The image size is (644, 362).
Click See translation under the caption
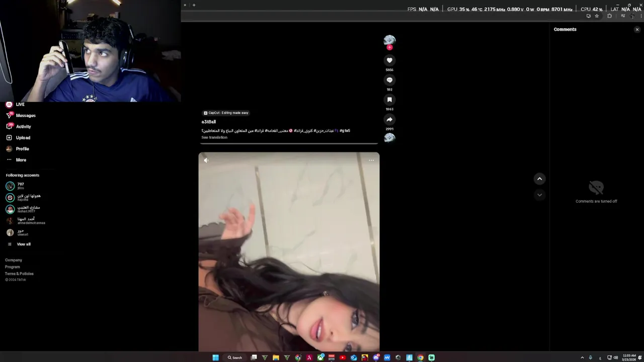coord(214,137)
